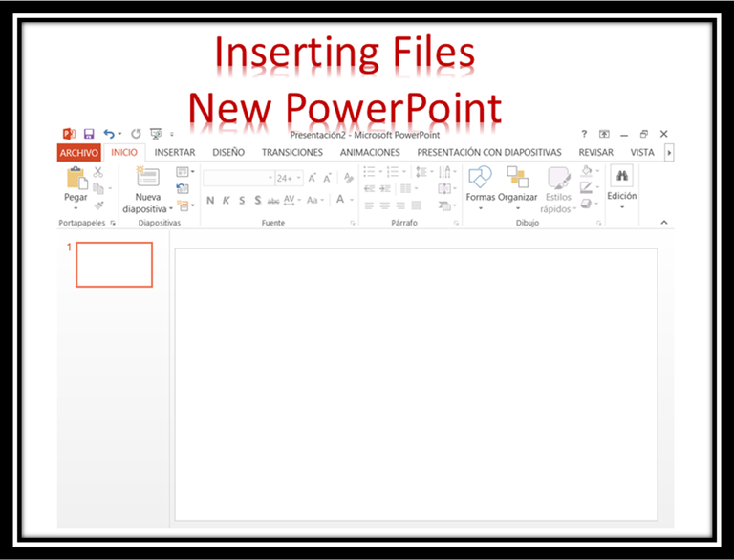Switch to the INSERTAR tab
The width and height of the screenshot is (734, 560).
pyautogui.click(x=175, y=153)
